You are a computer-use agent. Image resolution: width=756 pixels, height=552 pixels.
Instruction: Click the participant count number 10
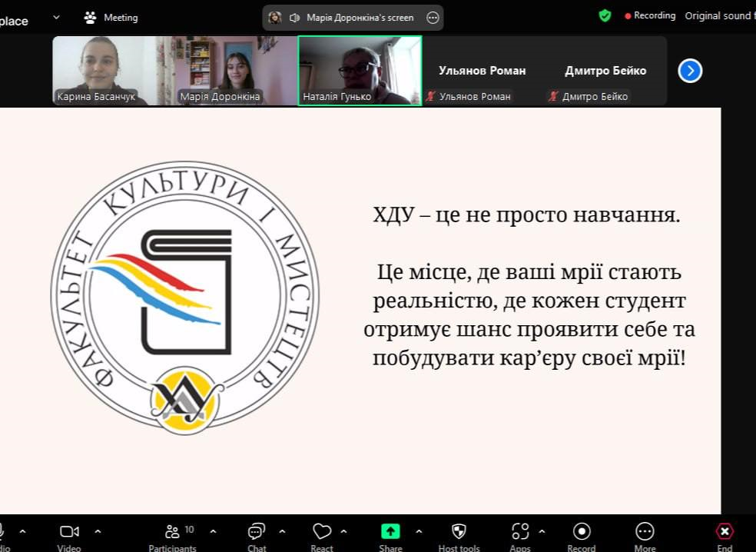189,530
